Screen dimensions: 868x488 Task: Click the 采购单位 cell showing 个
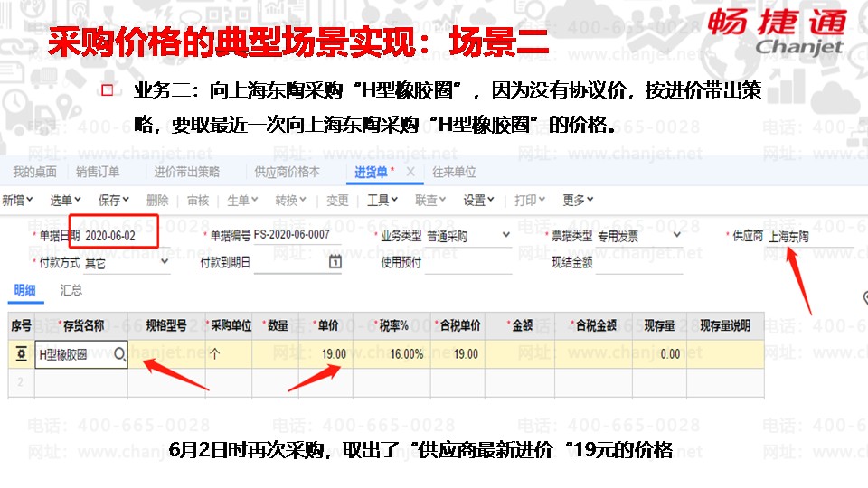tap(229, 354)
